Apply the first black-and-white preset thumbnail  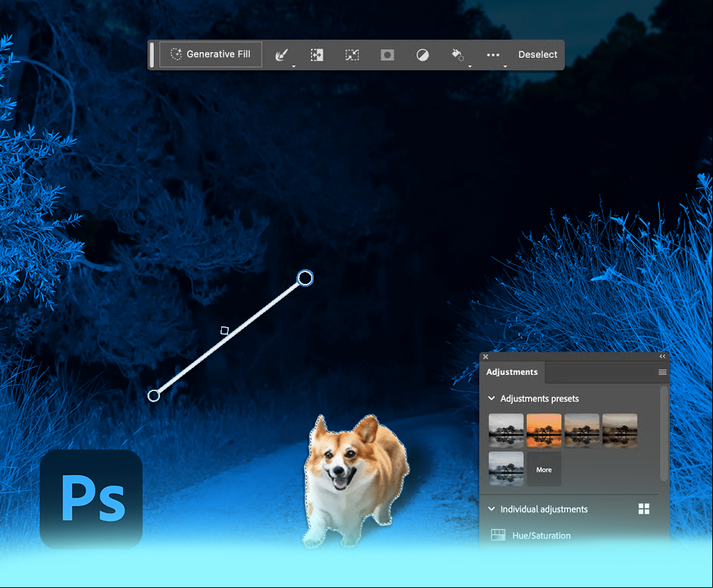(506, 431)
